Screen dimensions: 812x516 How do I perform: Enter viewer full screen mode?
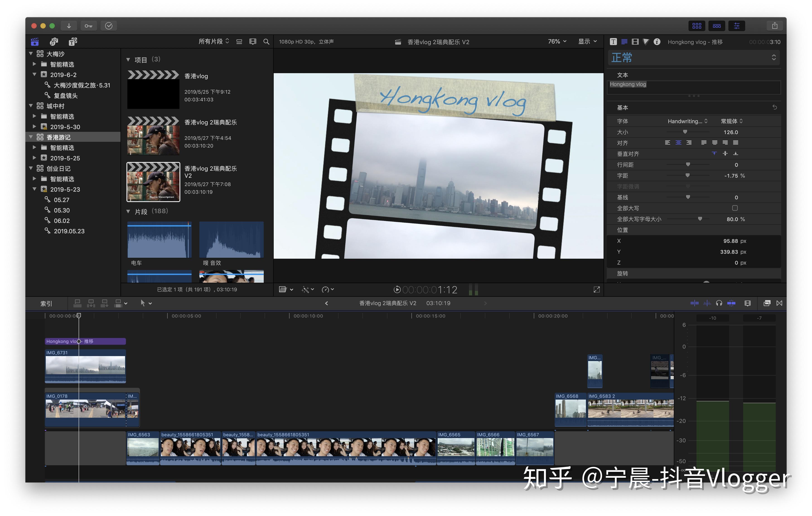597,289
